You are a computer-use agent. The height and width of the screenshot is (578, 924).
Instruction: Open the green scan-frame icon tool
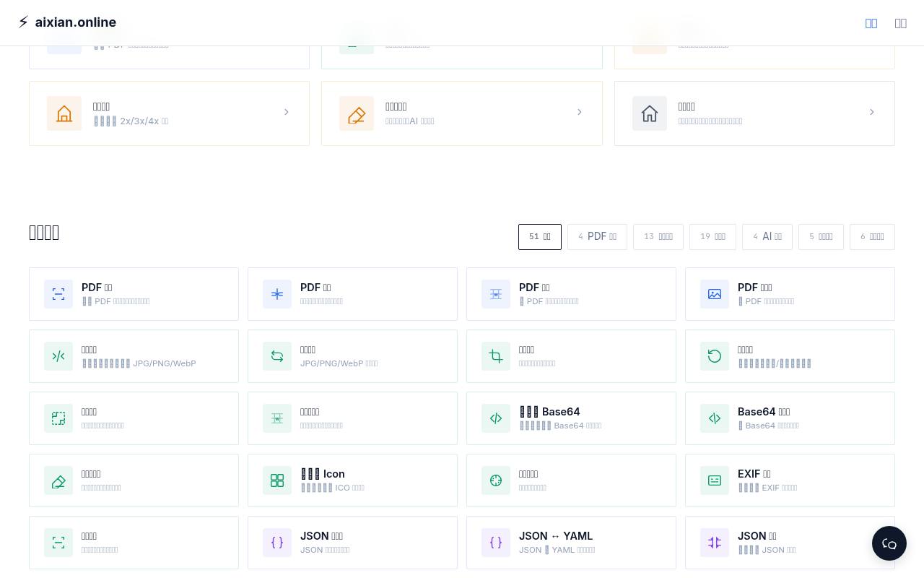134,543
